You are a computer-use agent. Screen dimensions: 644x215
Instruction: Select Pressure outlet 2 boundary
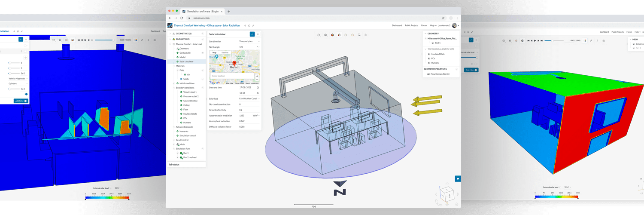pos(191,96)
